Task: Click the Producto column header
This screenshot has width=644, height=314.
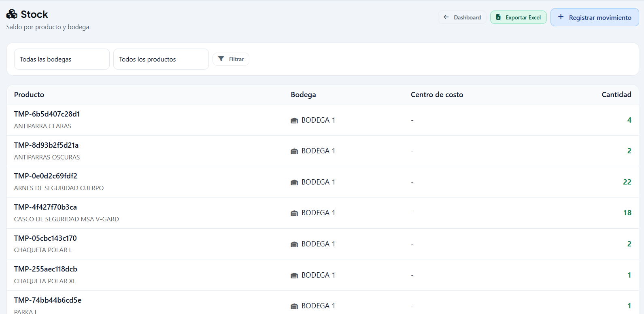Action: point(29,95)
